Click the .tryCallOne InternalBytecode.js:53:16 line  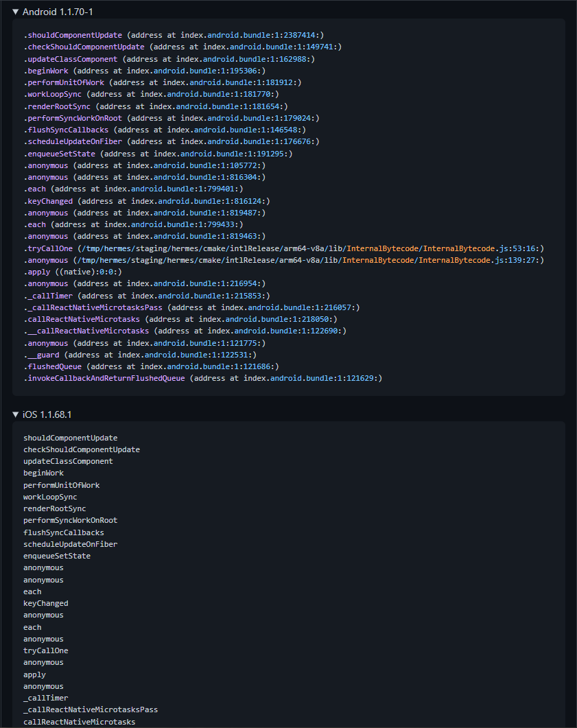click(x=284, y=248)
